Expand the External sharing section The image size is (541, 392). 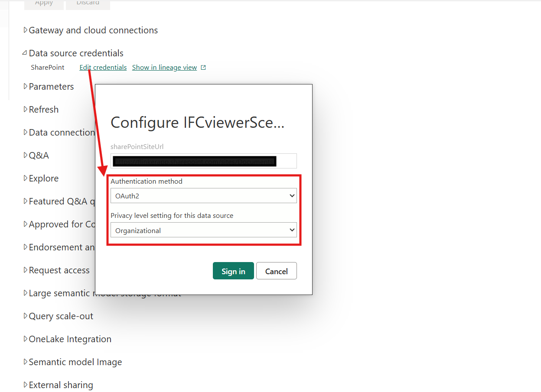(x=59, y=385)
